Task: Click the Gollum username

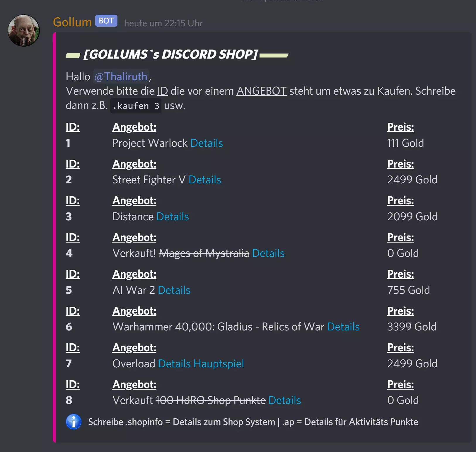Action: pos(72,22)
